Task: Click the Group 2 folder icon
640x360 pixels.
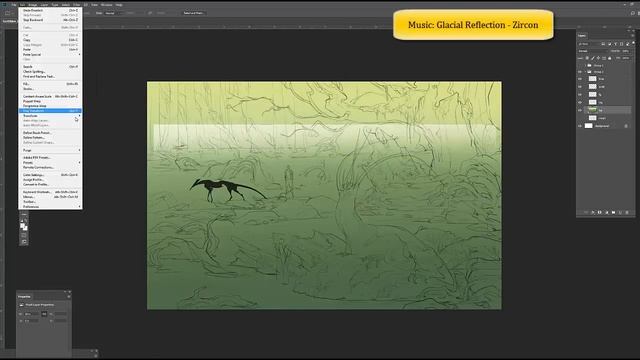Action: tap(589, 72)
